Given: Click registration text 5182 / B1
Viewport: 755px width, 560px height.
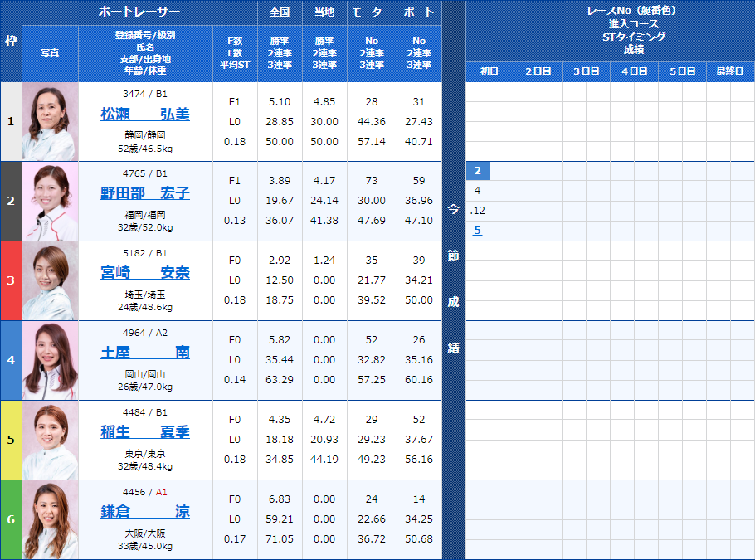Looking at the screenshot, I should point(145,253).
